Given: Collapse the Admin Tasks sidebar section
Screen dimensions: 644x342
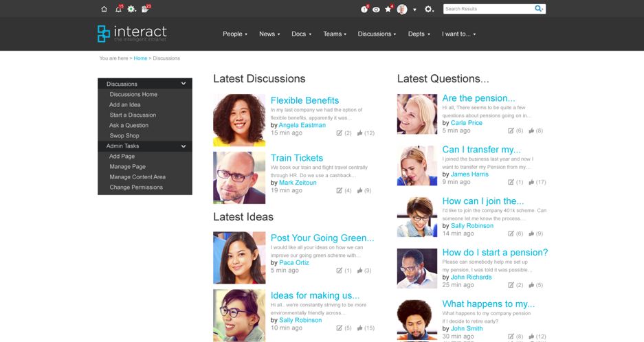Looking at the screenshot, I should click(x=184, y=146).
